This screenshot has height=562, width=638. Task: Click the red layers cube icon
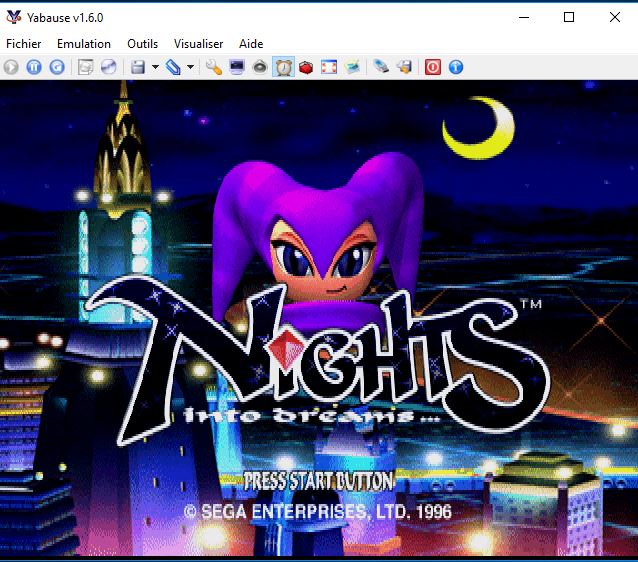[306, 67]
